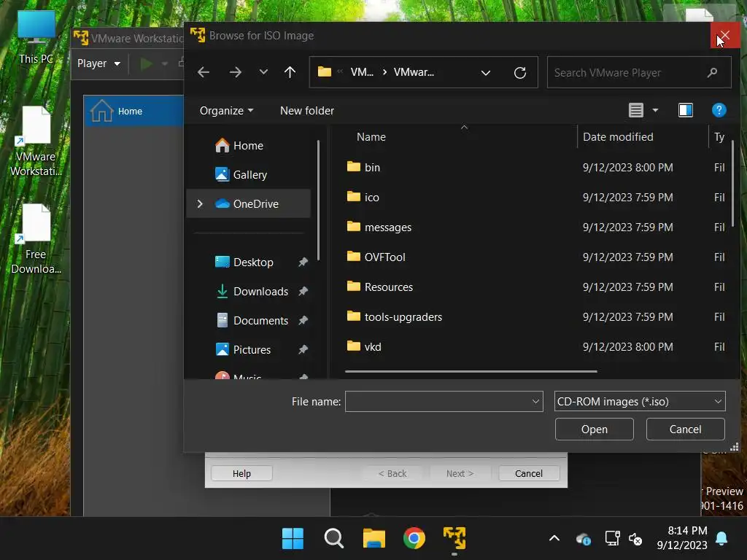
Task: Click VMwar... segment in address bar
Action: click(414, 72)
